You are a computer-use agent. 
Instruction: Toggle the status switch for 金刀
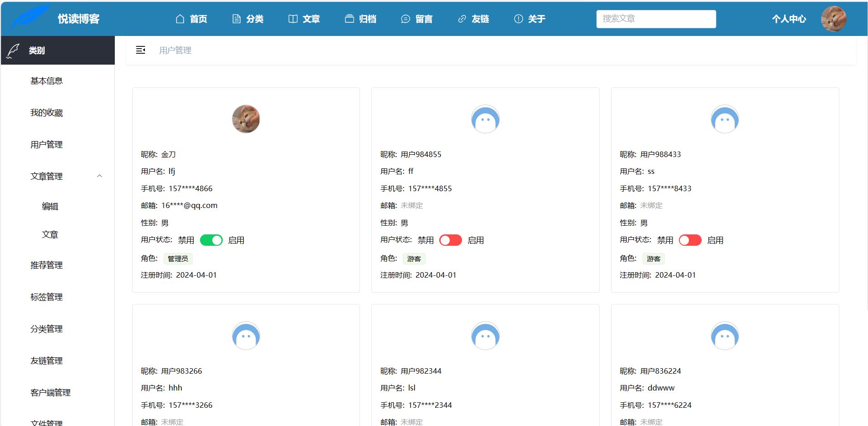point(211,240)
